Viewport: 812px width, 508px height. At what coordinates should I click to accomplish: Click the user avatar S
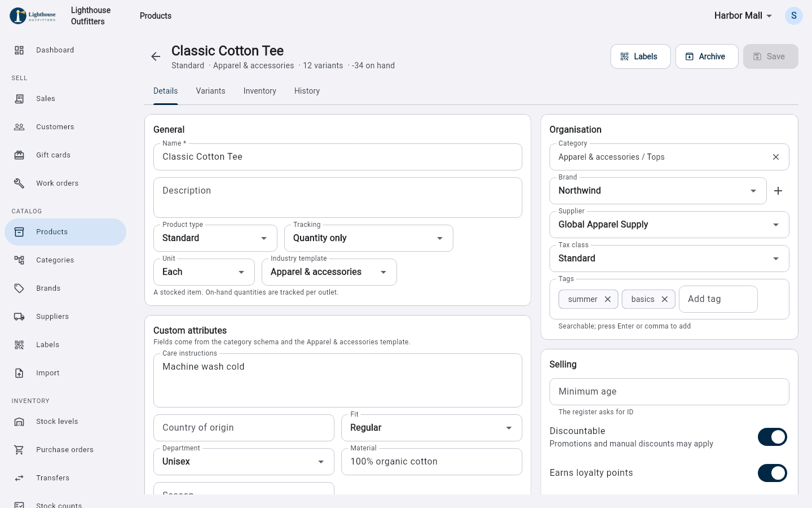794,16
